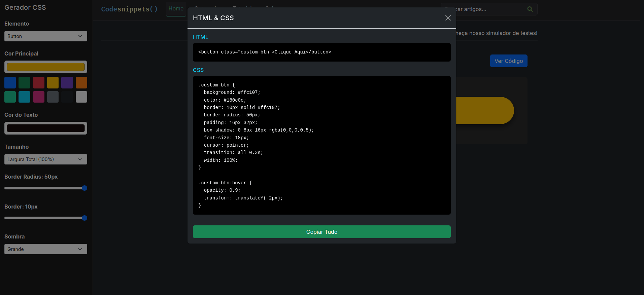Click the 'opacity: 0.9;' CSS line
The width and height of the screenshot is (644, 295).
(222, 190)
